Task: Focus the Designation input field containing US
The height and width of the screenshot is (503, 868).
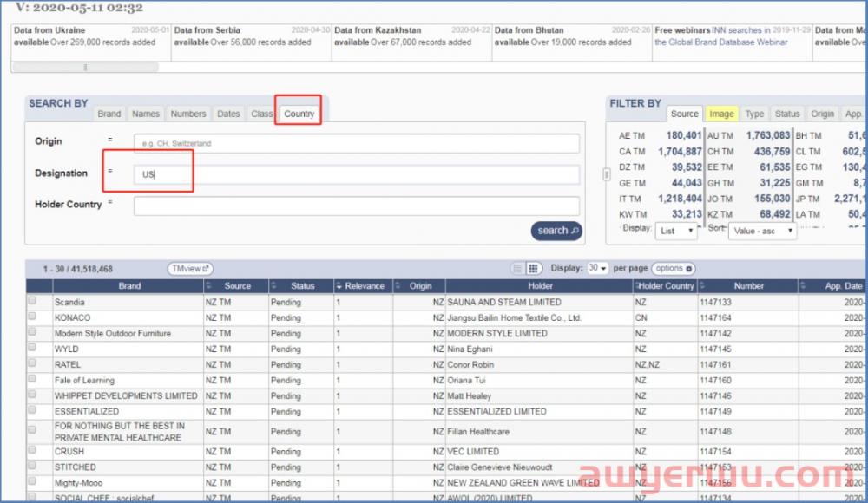Action: pos(357,174)
